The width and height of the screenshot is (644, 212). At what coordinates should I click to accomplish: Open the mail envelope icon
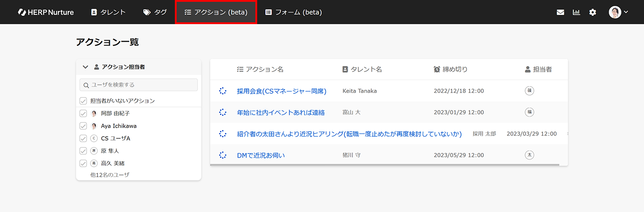click(560, 12)
